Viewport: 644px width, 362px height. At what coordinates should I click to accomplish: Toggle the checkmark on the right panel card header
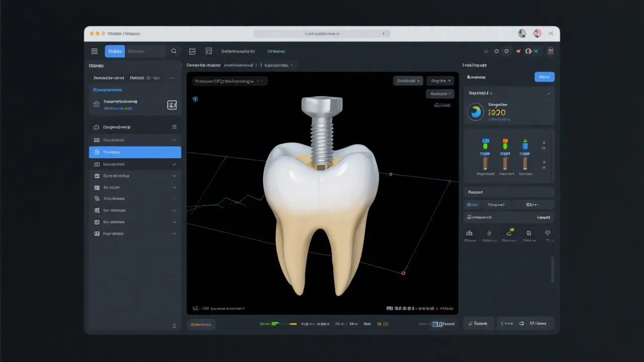click(548, 94)
